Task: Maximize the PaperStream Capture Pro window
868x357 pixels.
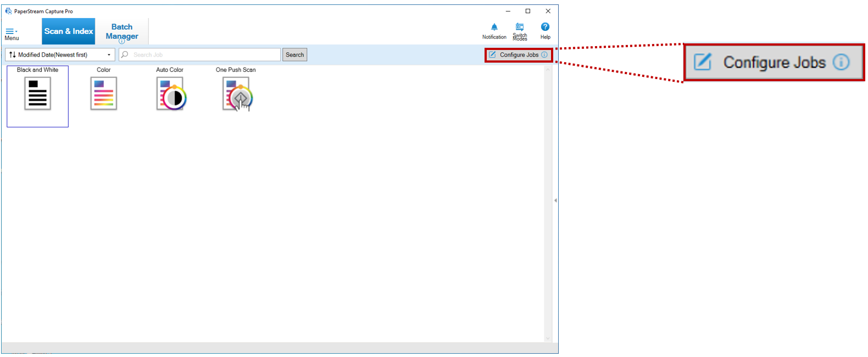Action: pyautogui.click(x=528, y=11)
